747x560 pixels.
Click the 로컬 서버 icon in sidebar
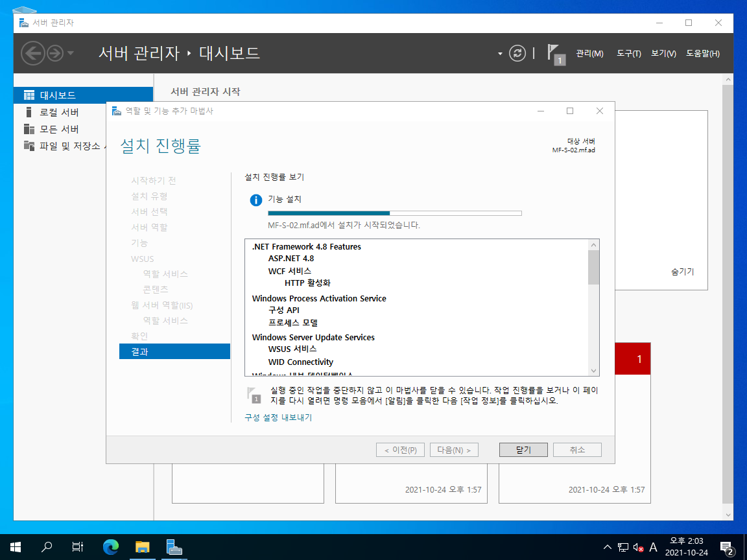tap(29, 112)
